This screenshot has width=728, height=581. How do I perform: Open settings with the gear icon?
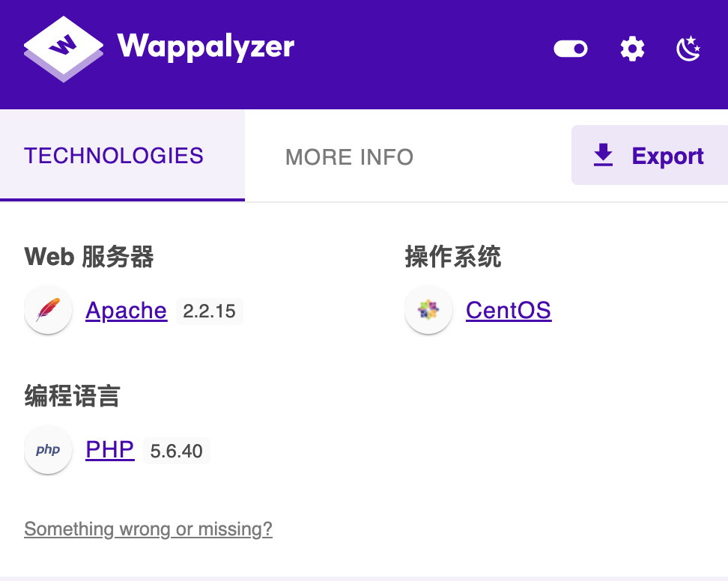(x=632, y=49)
